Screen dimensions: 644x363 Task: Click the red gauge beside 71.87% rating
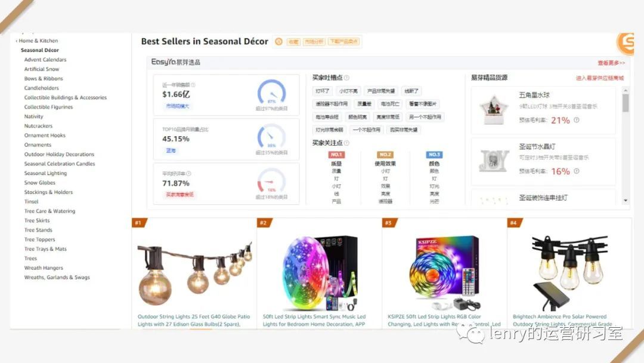(x=271, y=181)
